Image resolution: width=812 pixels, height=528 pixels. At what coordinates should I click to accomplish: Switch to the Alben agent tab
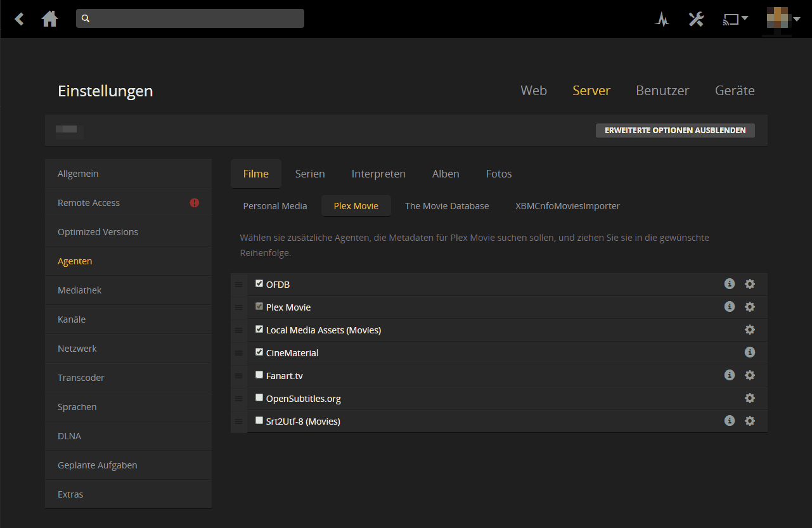(446, 174)
